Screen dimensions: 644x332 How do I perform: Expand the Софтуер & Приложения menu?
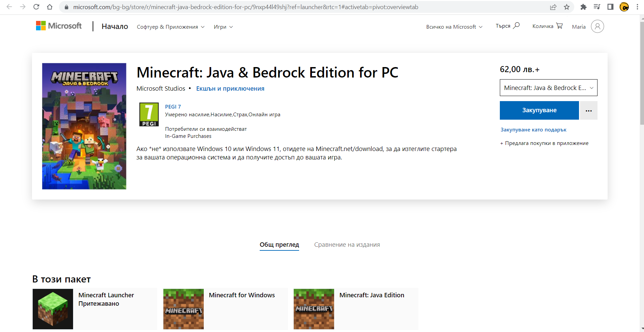(x=170, y=27)
